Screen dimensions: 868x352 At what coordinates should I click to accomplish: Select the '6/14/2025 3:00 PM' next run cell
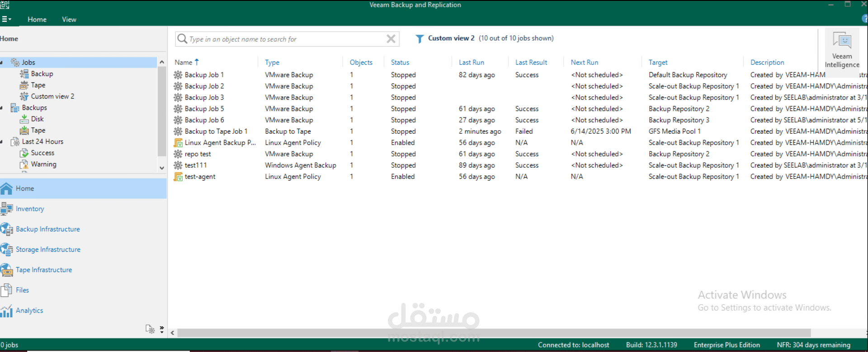(601, 131)
